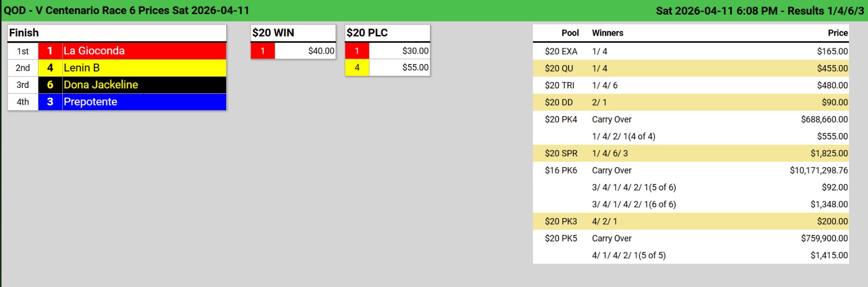Select the $20 TRI pool label
The height and width of the screenshot is (287, 868).
[559, 85]
